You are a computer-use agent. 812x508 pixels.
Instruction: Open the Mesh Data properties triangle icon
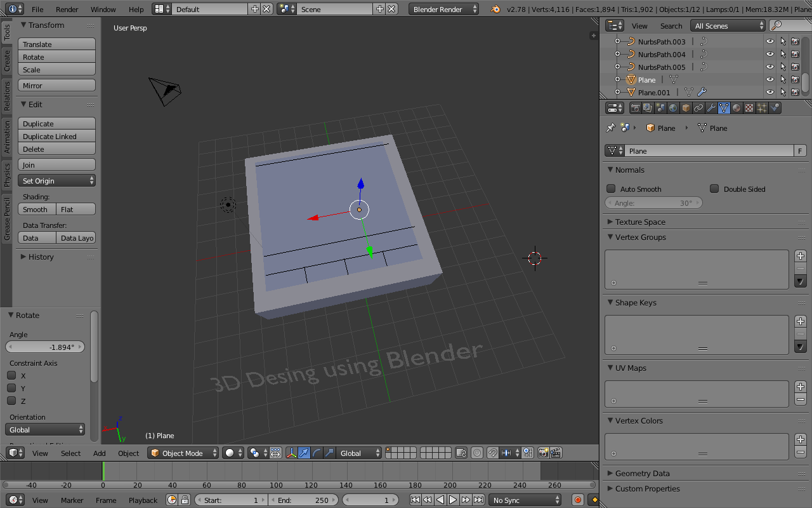723,108
